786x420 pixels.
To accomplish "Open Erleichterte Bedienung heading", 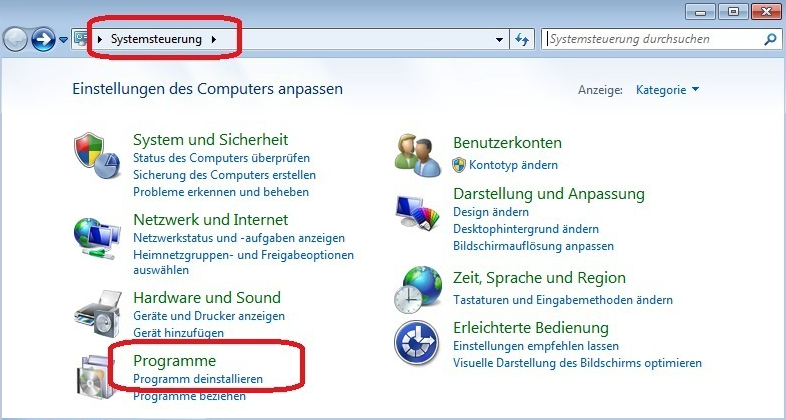I will coord(531,328).
